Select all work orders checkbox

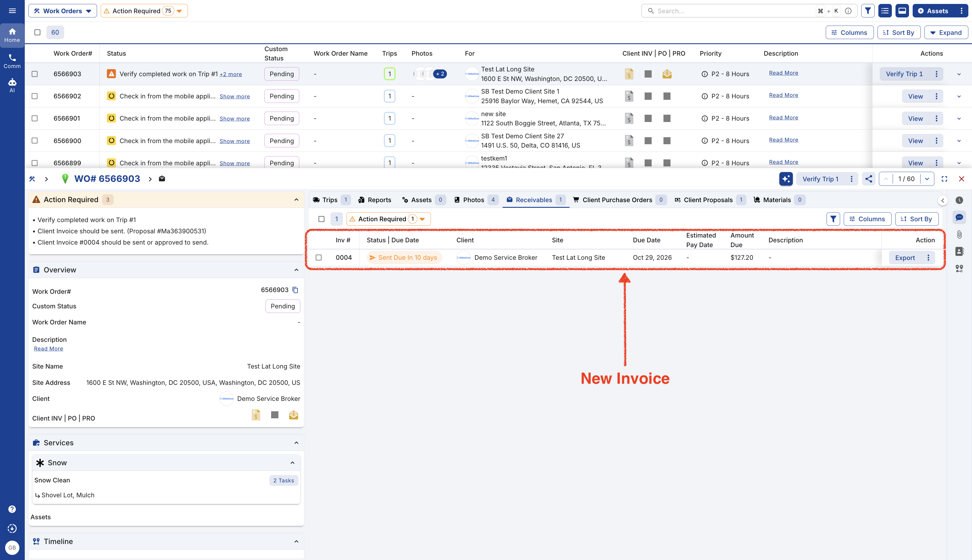point(37,32)
